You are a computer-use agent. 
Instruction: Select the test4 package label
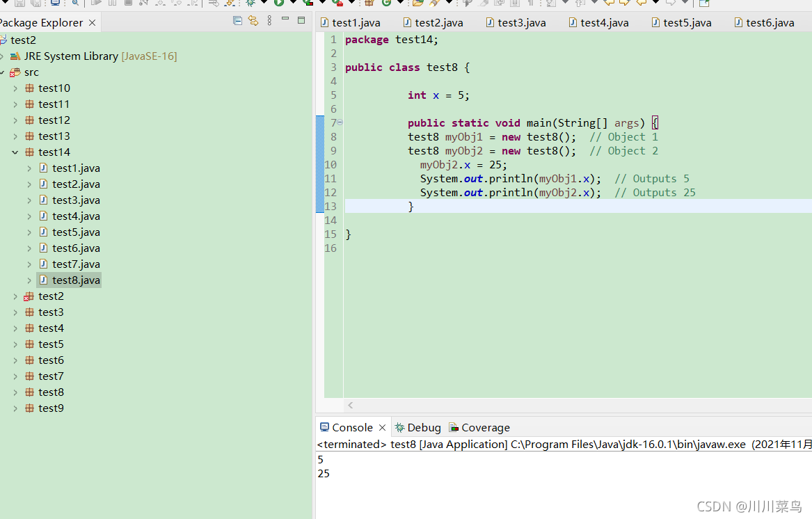coord(51,328)
